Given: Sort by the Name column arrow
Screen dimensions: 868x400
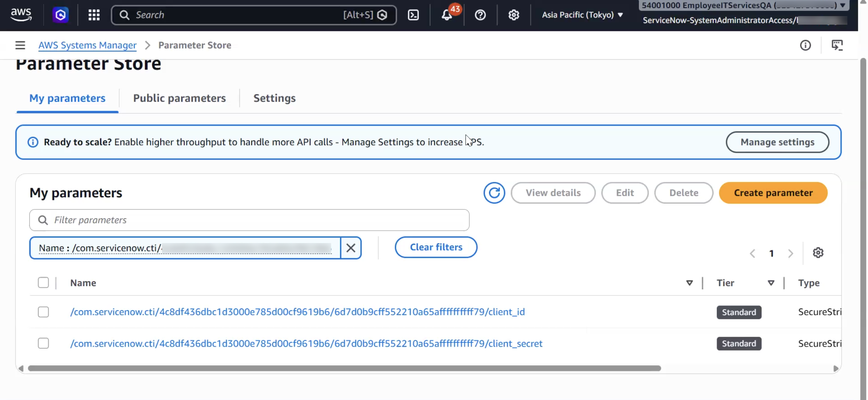Looking at the screenshot, I should click(689, 283).
